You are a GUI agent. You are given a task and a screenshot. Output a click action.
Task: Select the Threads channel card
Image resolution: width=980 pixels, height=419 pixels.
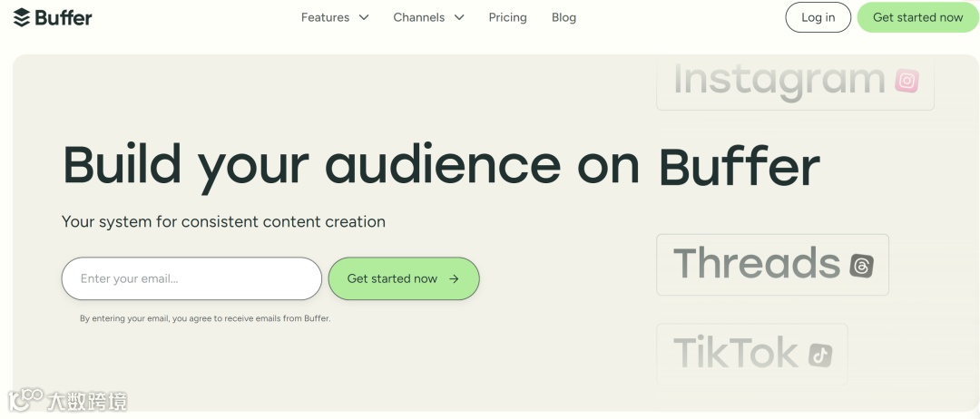point(772,265)
